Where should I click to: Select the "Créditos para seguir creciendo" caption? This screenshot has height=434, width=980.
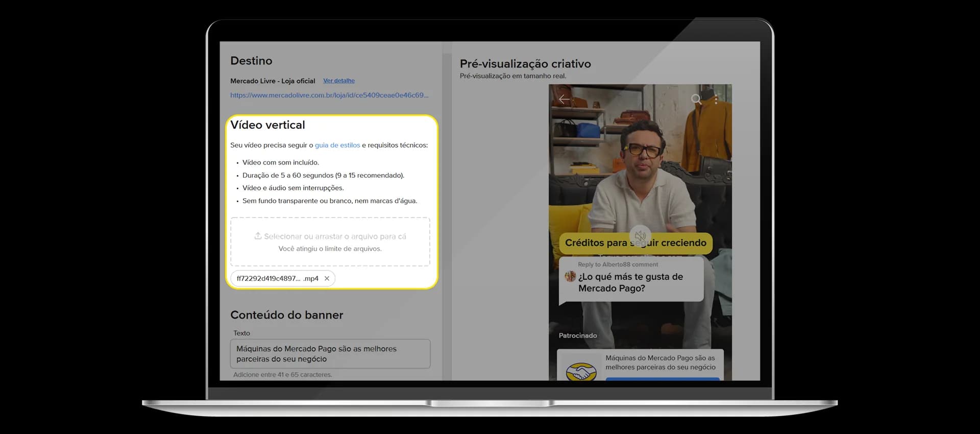(635, 243)
